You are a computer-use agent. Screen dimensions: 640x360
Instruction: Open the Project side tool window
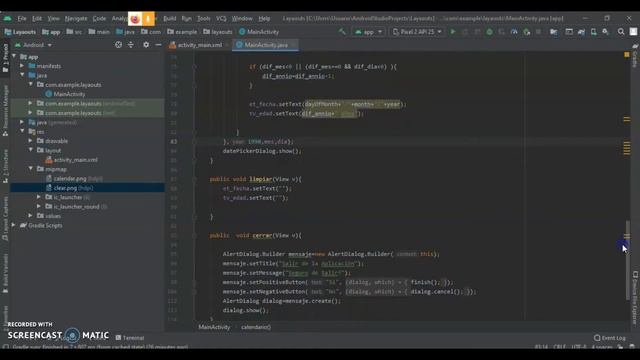point(5,58)
